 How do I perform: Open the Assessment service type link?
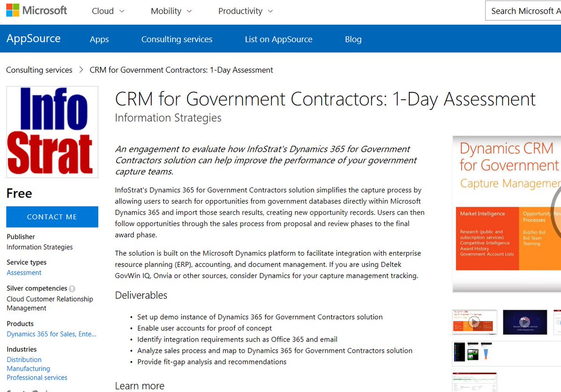[x=24, y=272]
